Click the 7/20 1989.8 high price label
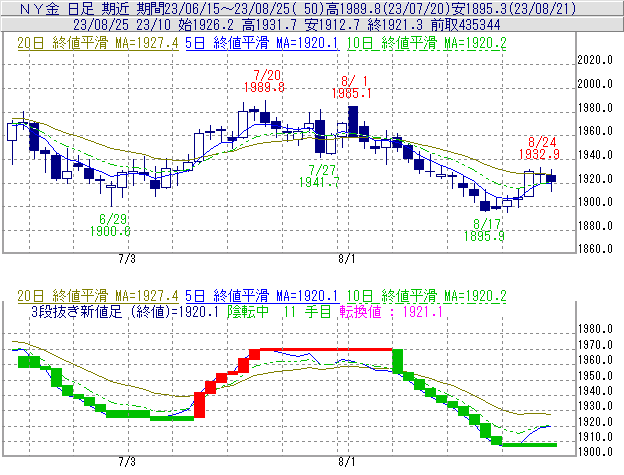The image size is (624, 475). point(264,81)
